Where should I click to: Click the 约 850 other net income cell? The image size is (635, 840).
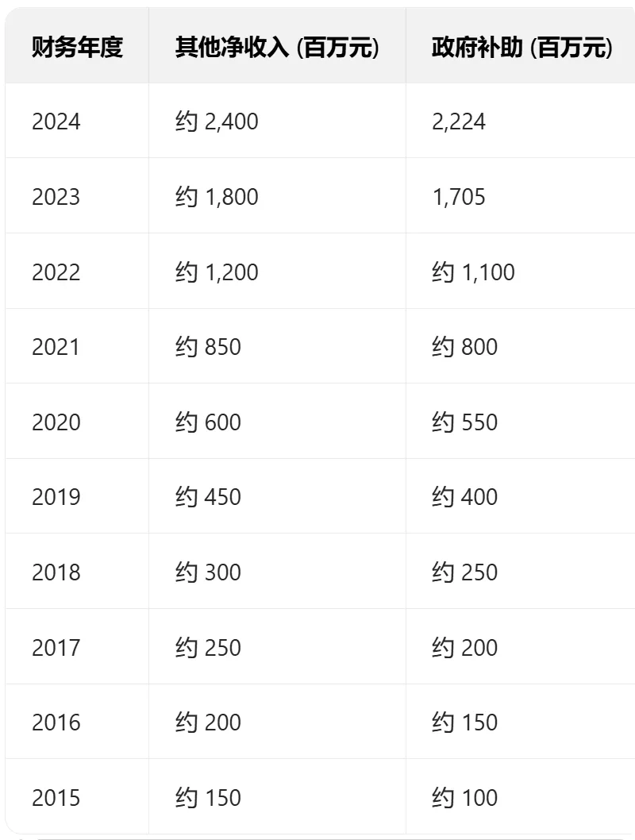point(208,347)
